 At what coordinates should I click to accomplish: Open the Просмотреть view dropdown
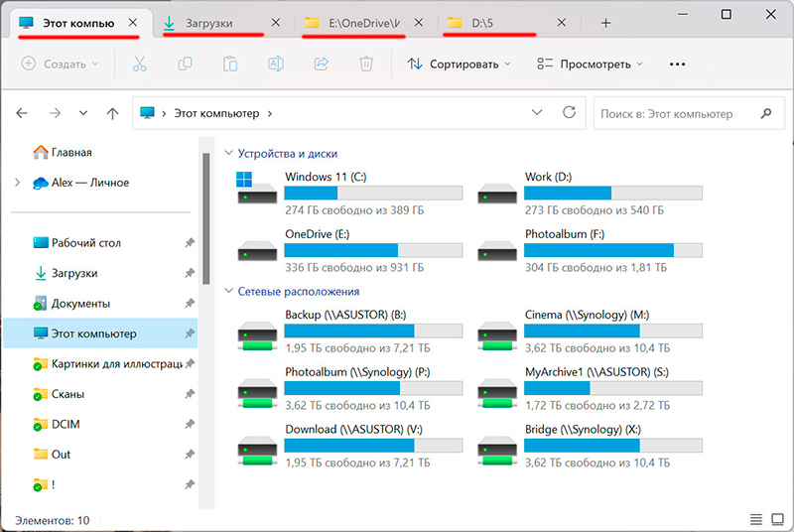point(590,64)
